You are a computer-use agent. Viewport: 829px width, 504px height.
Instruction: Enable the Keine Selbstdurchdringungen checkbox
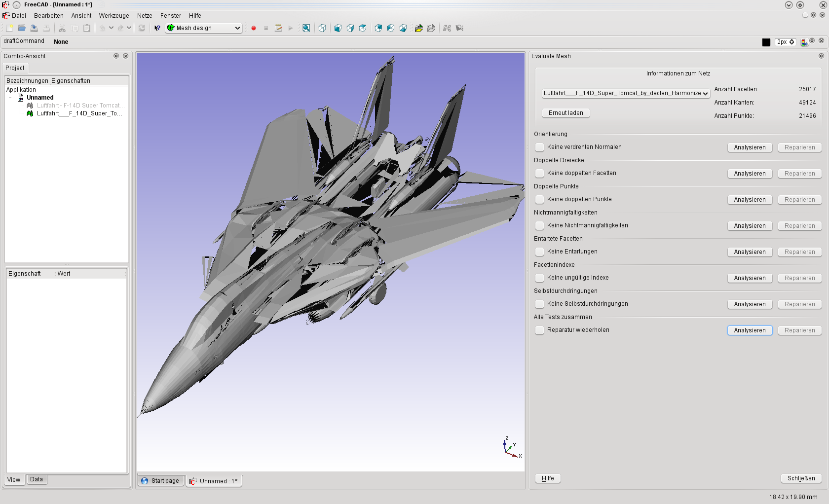(x=540, y=304)
